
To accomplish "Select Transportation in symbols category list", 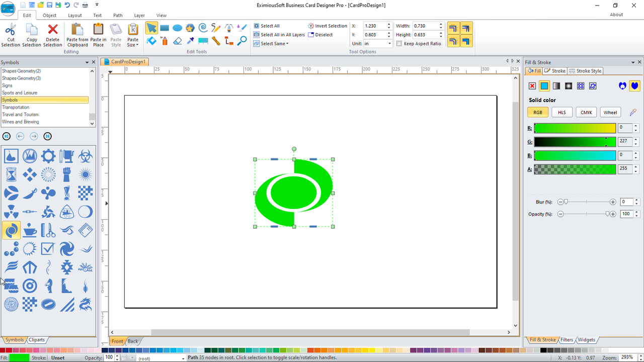I will click(45, 107).
